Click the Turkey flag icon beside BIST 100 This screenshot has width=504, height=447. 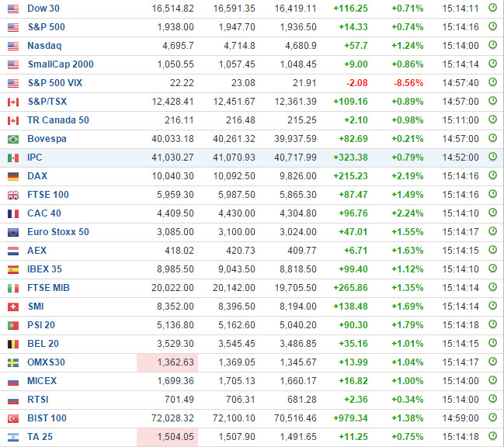13,418
